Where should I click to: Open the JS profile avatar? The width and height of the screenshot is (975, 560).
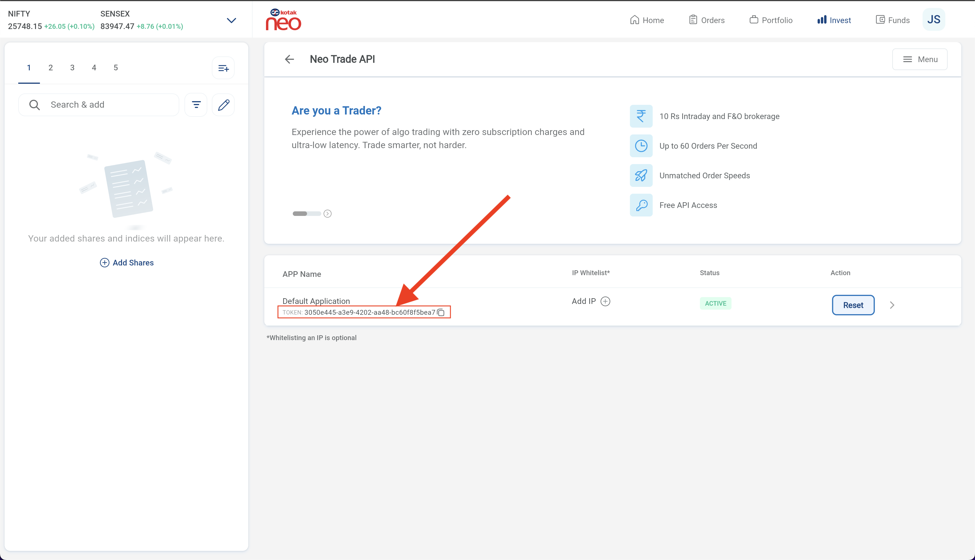coord(934,20)
